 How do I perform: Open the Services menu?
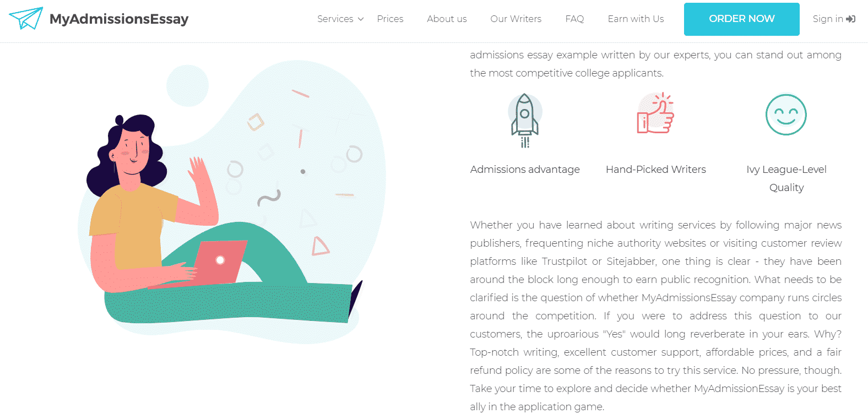335,19
